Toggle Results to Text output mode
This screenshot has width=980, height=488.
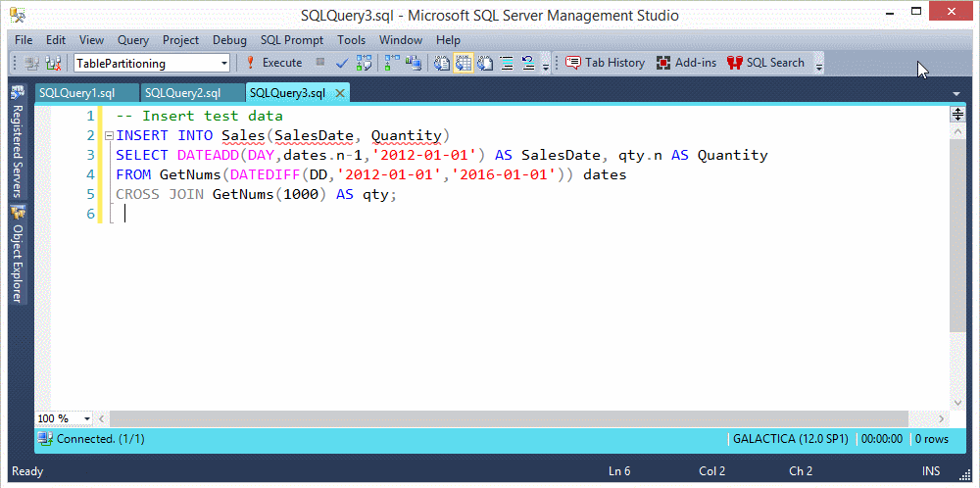(x=442, y=63)
